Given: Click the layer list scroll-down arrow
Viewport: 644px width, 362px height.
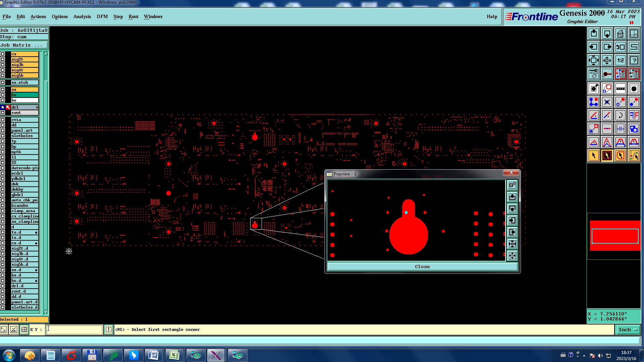Looking at the screenshot, I should tap(46, 312).
